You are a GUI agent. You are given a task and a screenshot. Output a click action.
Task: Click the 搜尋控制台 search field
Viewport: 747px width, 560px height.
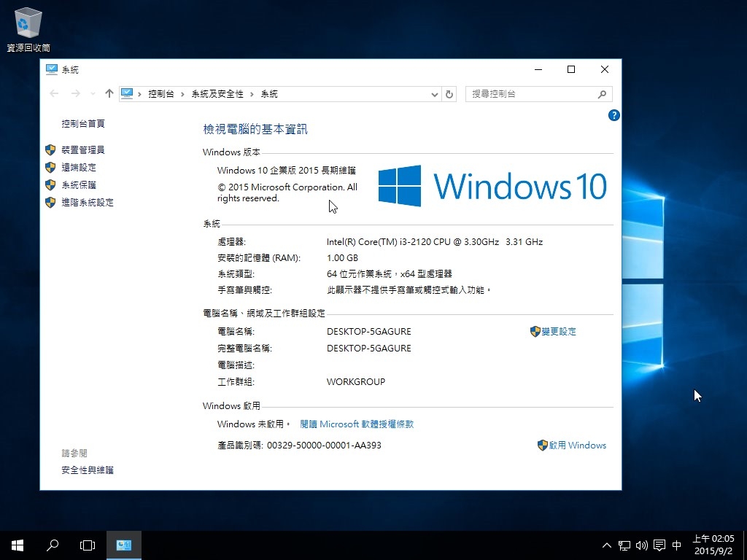pyautogui.click(x=539, y=94)
